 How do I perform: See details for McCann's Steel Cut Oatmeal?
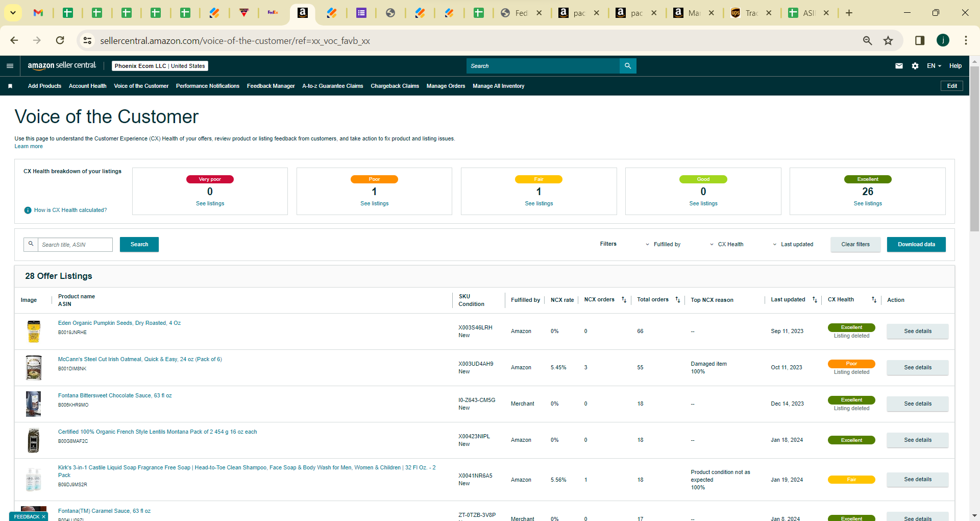tap(918, 368)
